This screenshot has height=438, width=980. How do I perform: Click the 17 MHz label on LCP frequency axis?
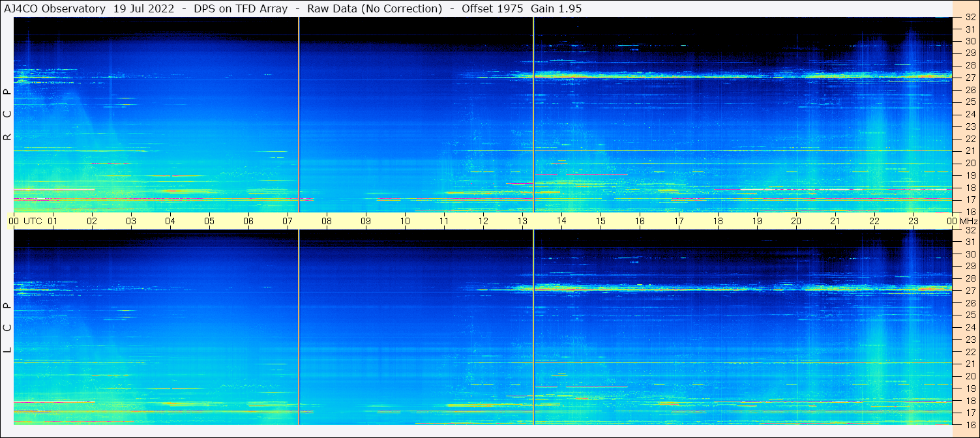pos(970,413)
